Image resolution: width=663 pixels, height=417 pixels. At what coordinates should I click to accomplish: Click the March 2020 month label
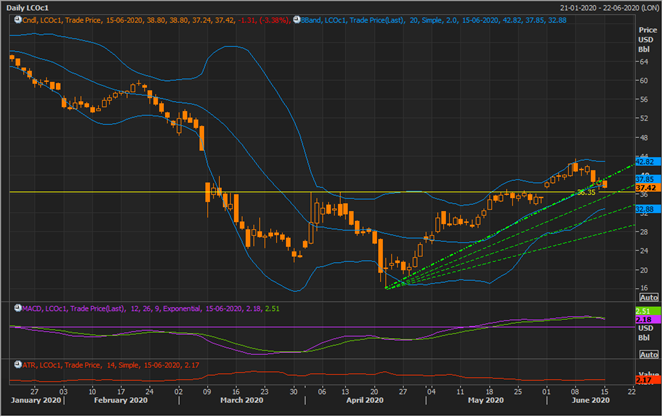241,400
